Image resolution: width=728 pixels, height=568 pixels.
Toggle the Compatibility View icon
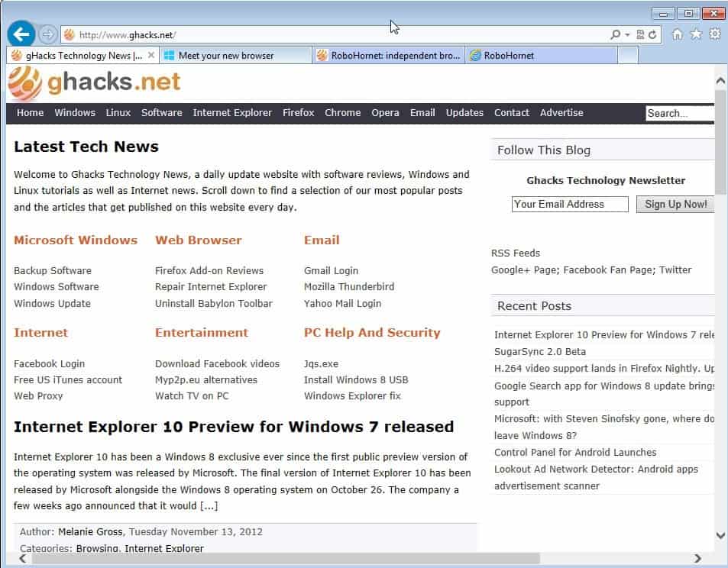[640, 35]
